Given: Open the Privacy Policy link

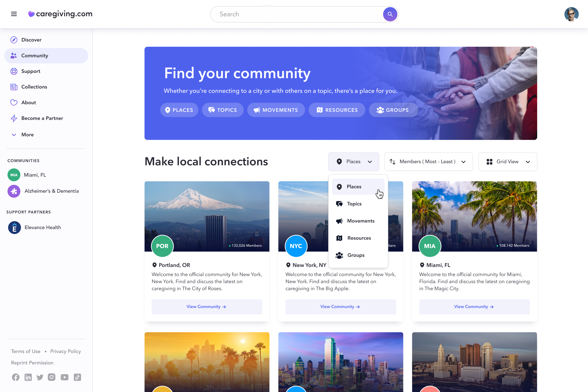Looking at the screenshot, I should tap(66, 352).
